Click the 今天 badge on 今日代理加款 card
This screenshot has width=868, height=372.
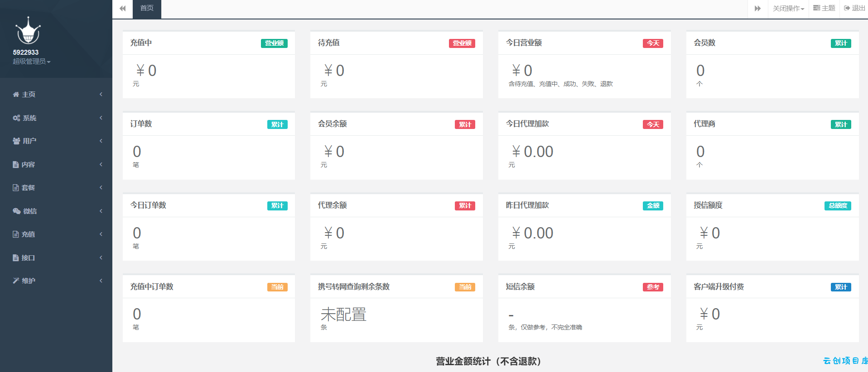coord(653,124)
